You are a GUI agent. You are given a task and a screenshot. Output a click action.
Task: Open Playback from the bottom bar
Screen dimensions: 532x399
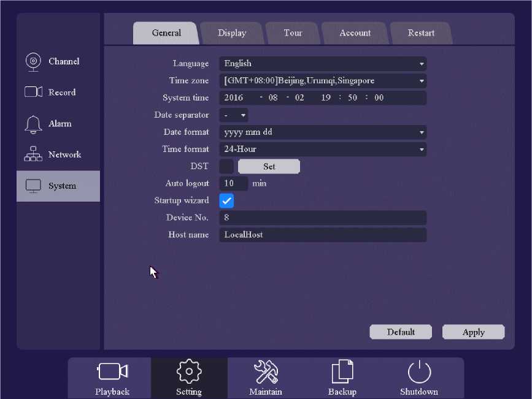(112, 371)
